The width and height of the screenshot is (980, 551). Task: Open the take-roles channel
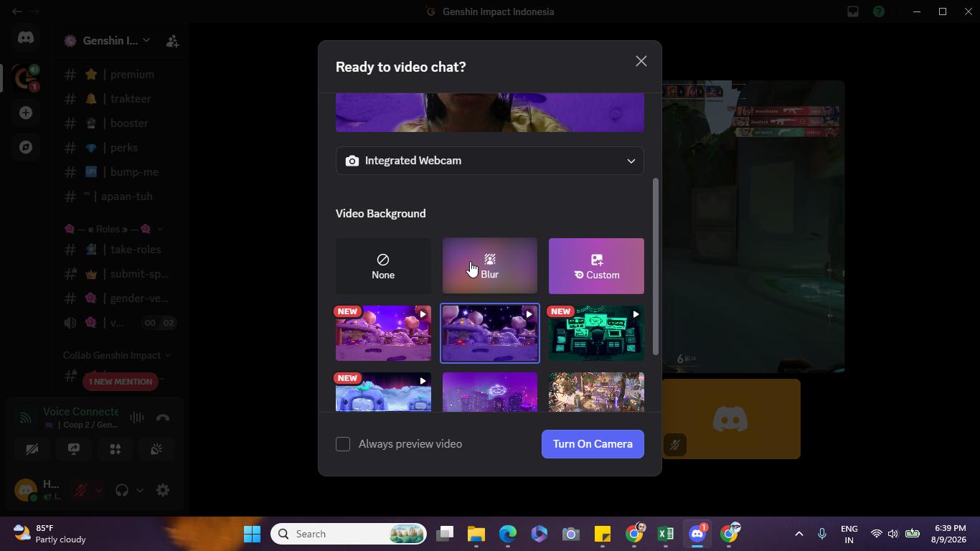pyautogui.click(x=121, y=250)
